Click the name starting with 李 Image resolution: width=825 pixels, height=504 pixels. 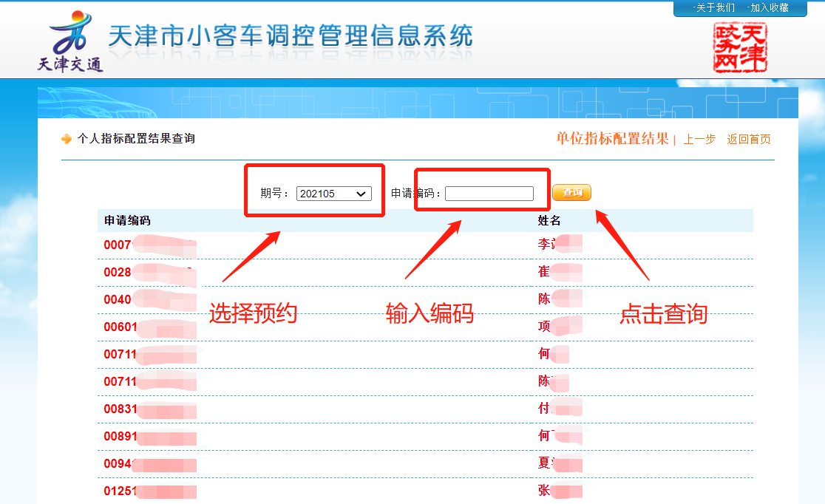pyautogui.click(x=560, y=244)
